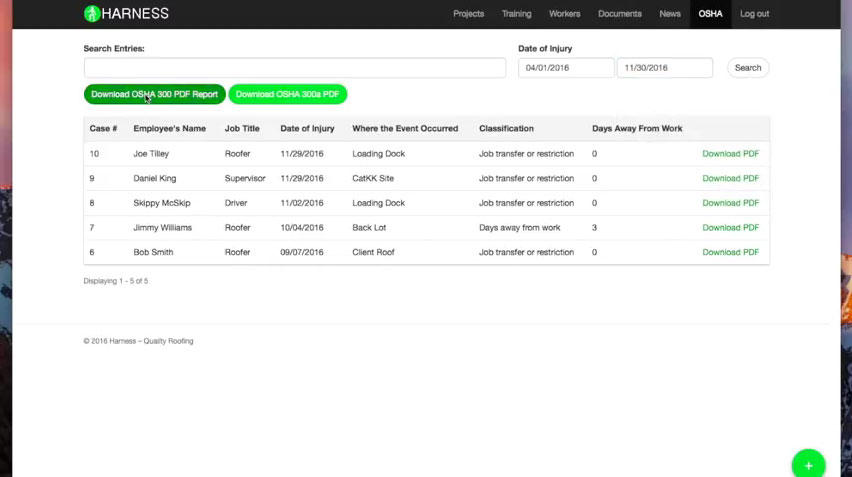Download PDF for Bob Smith's case
Image resolution: width=852 pixels, height=477 pixels.
click(x=730, y=252)
